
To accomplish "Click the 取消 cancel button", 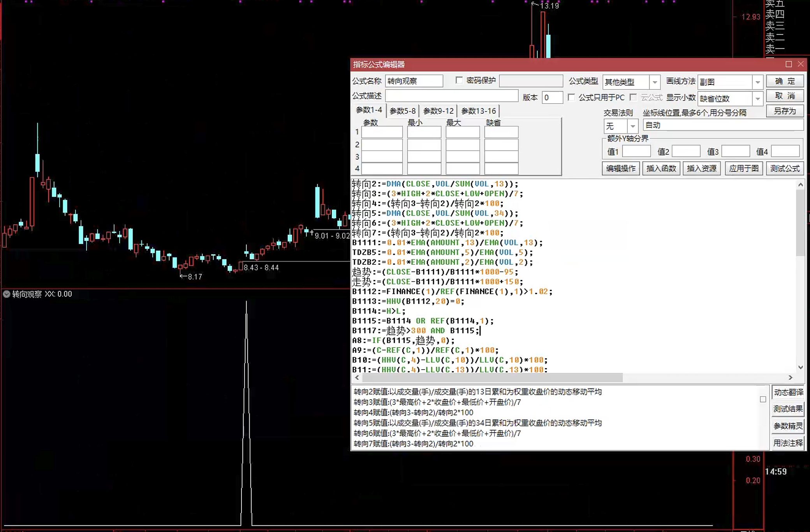I will click(x=784, y=96).
